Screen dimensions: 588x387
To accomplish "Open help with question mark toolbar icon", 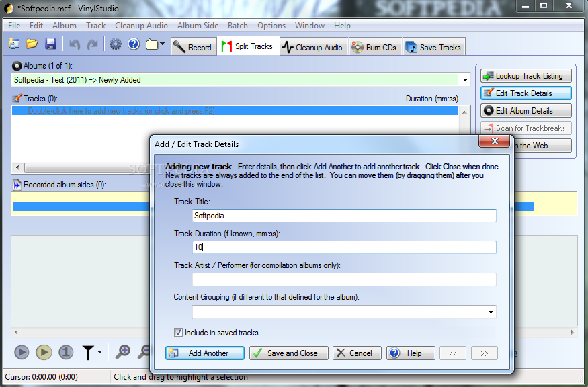I will pos(134,44).
